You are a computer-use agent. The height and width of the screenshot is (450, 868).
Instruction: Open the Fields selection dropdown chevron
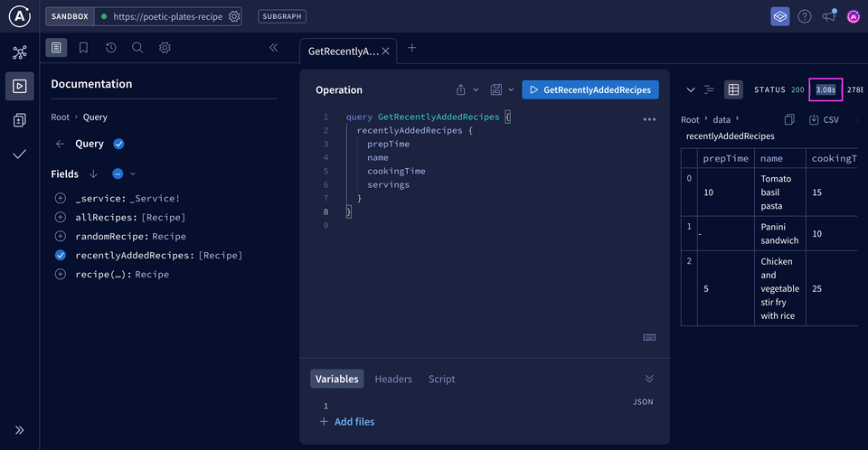pos(133,173)
